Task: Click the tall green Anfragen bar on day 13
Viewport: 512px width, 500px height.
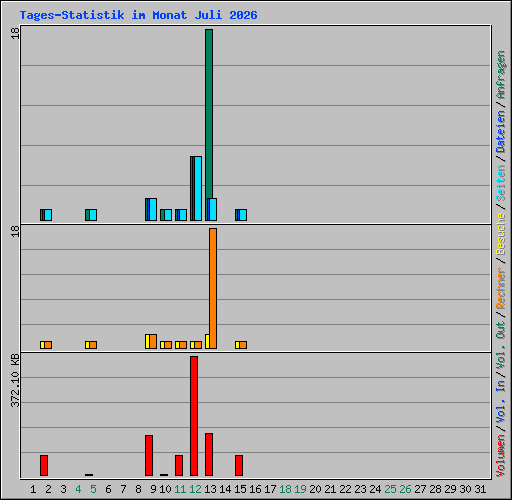Action: click(x=209, y=114)
